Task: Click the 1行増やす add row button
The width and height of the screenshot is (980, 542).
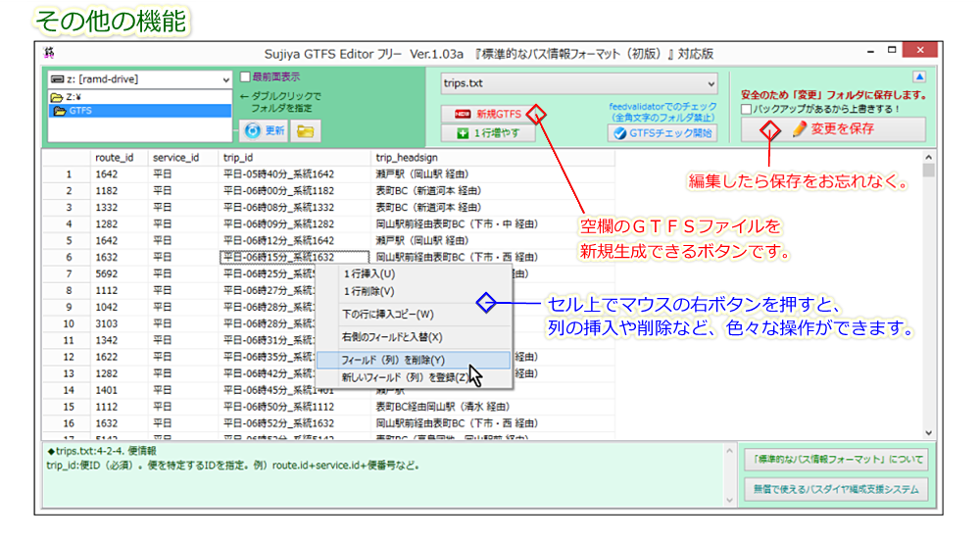Action: pos(488,133)
